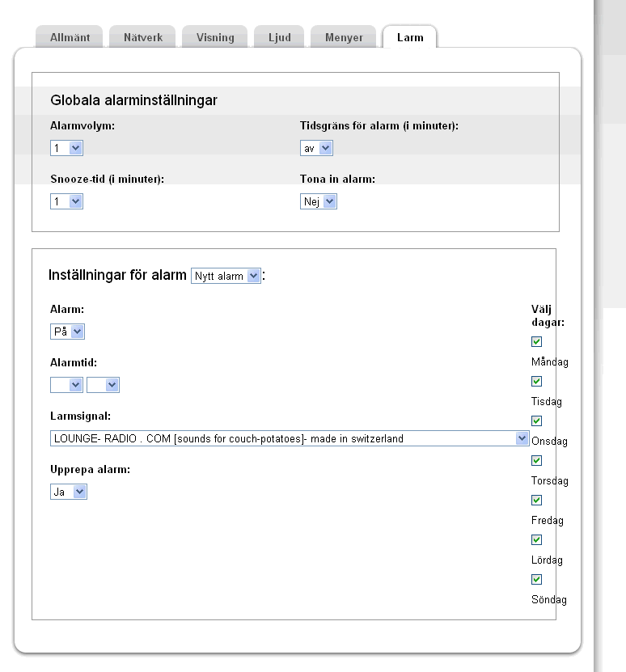Open the Alarmvolym dropdown
This screenshot has height=672, width=626.
coord(67,148)
